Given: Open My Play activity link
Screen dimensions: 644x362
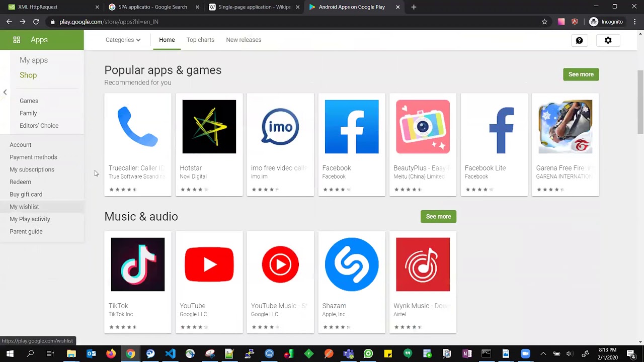Looking at the screenshot, I should (30, 219).
